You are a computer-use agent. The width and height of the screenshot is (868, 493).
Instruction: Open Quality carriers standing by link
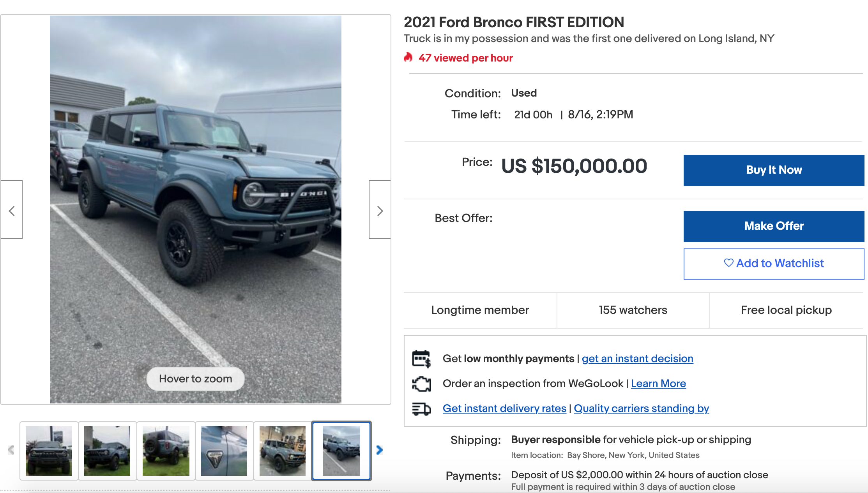(641, 408)
